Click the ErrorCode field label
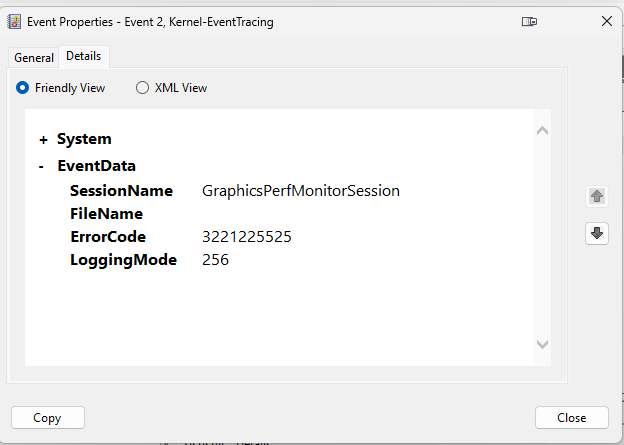This screenshot has height=445, width=624. click(x=108, y=237)
